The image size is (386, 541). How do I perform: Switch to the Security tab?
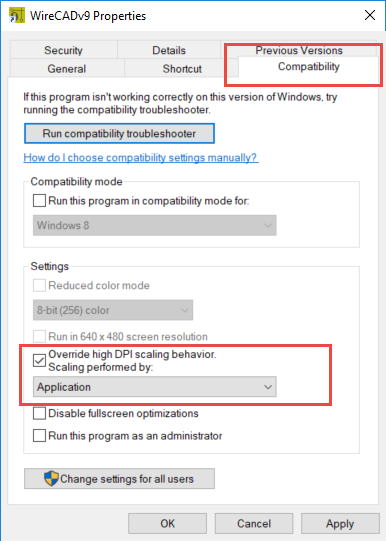tap(63, 50)
